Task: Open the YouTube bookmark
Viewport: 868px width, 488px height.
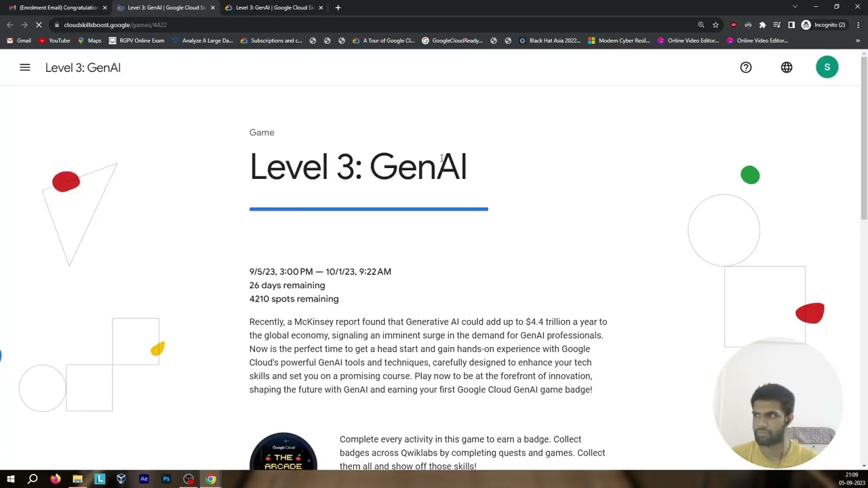Action: 54,41
